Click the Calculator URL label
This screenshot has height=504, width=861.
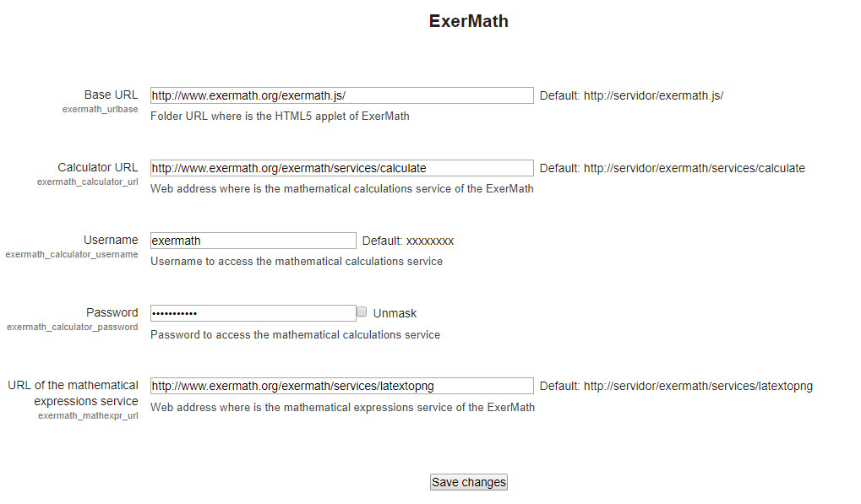coord(98,167)
